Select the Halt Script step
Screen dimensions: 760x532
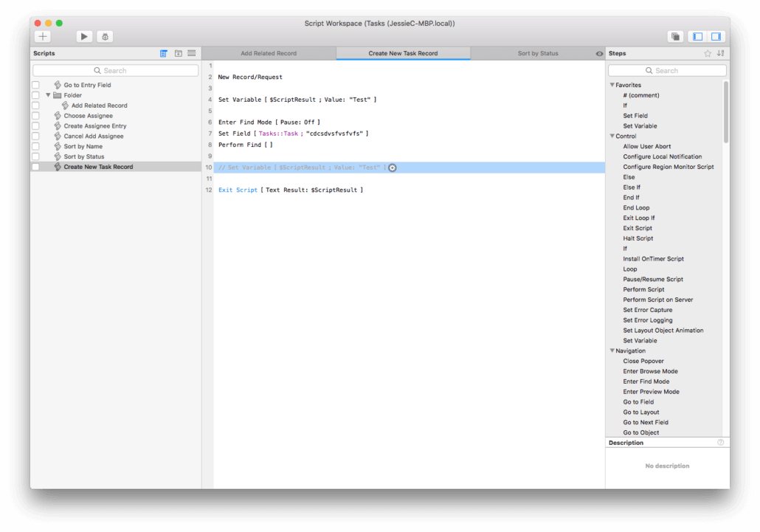pos(638,238)
